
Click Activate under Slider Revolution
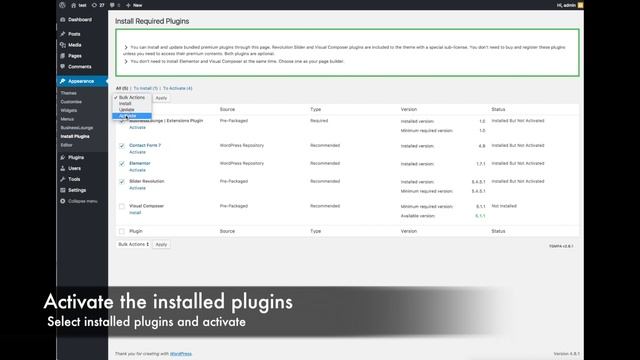click(137, 188)
